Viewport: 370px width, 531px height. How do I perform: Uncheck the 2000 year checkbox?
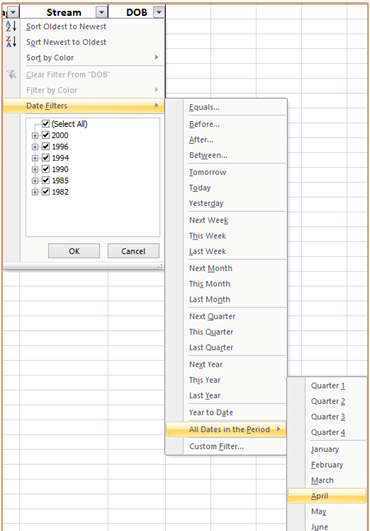(x=46, y=135)
